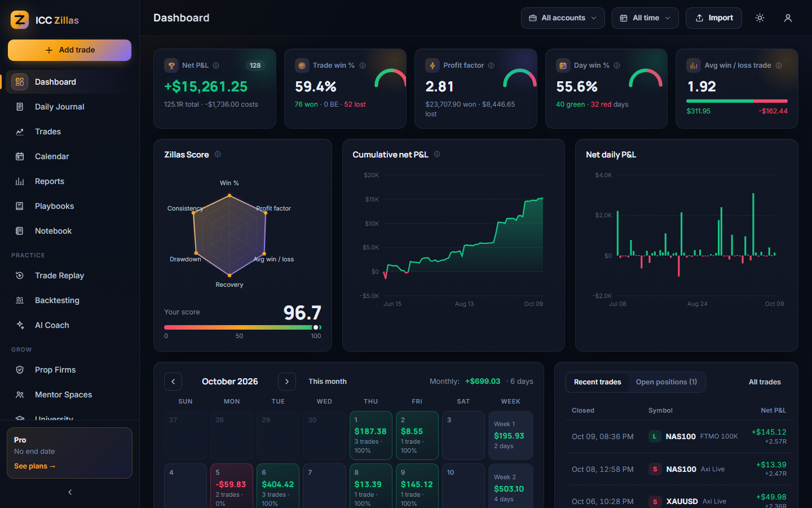Click the info icon beside Net P&L
The image size is (812, 508).
[216, 65]
